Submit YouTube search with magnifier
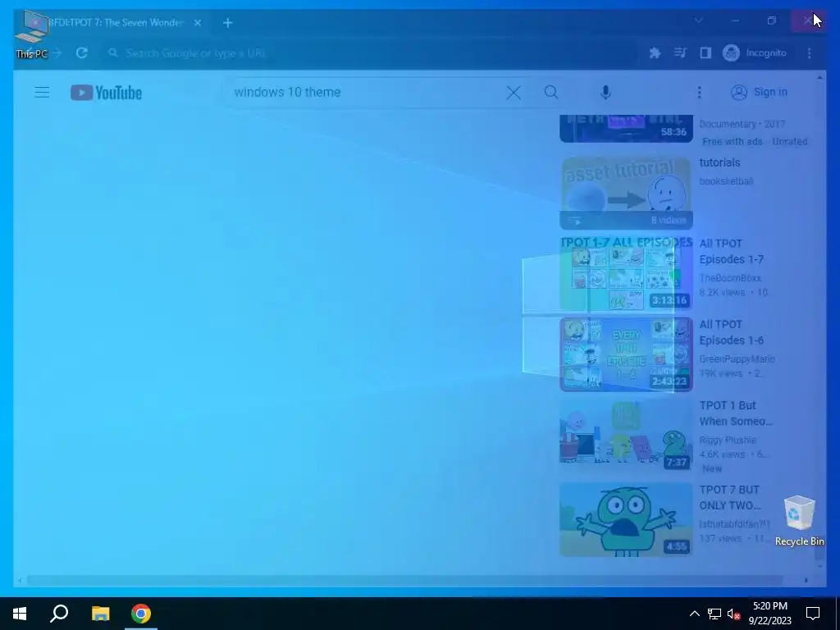 [x=551, y=92]
